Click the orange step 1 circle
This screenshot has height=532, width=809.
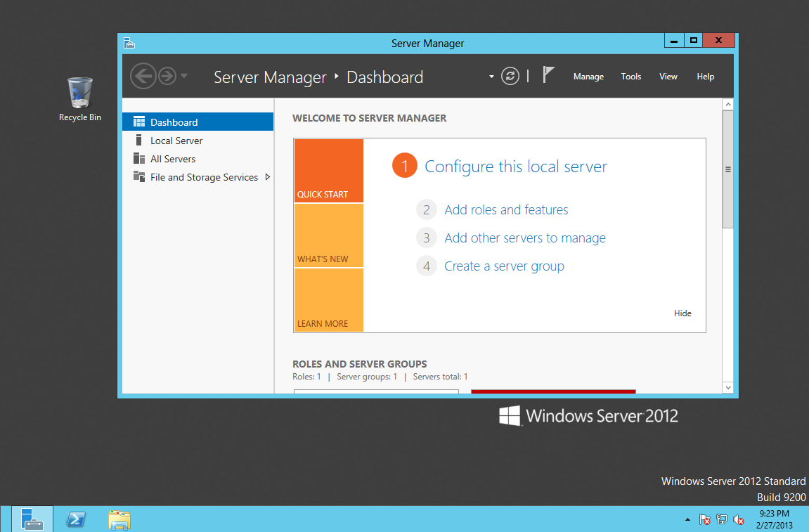[x=405, y=166]
